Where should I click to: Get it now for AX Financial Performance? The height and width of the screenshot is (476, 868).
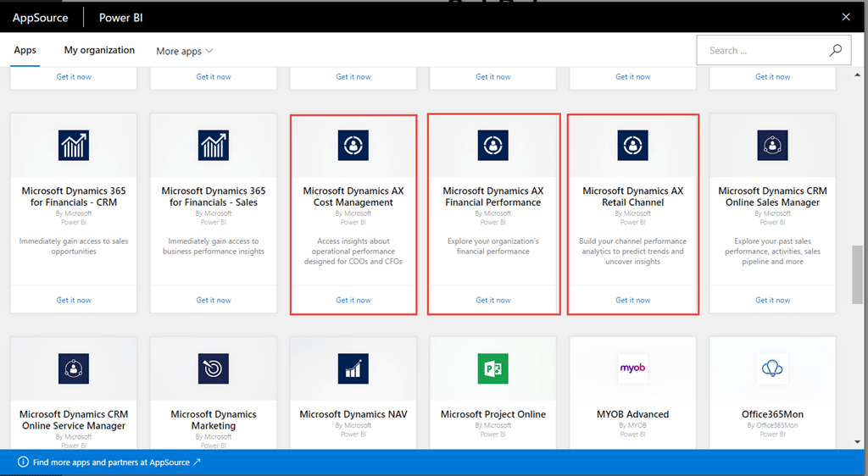point(492,300)
